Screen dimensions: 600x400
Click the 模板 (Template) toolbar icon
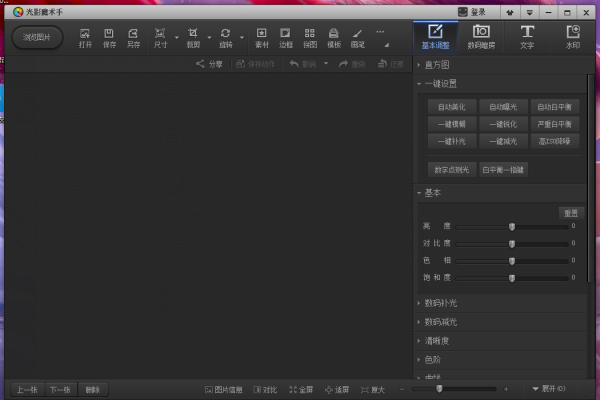[334, 37]
